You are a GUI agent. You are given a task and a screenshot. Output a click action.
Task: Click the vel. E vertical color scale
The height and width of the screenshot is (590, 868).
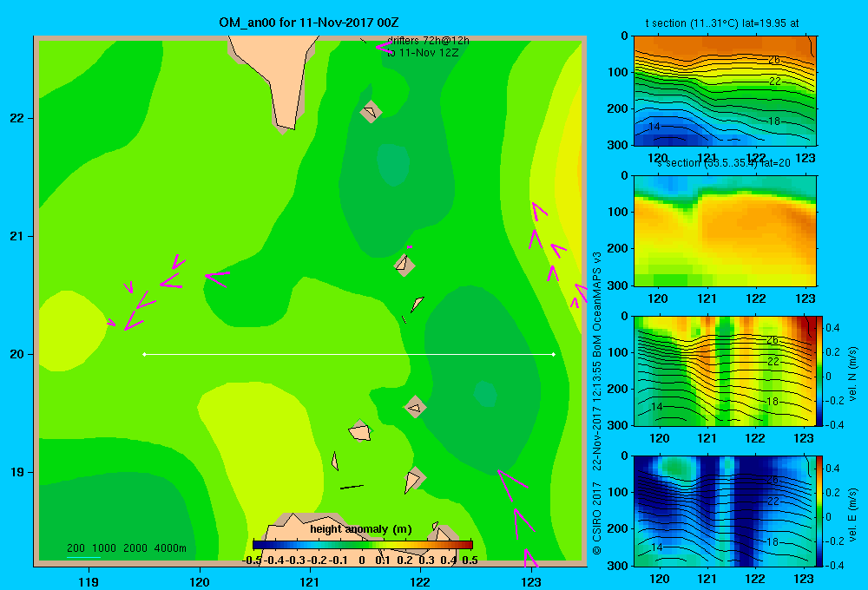click(820, 511)
